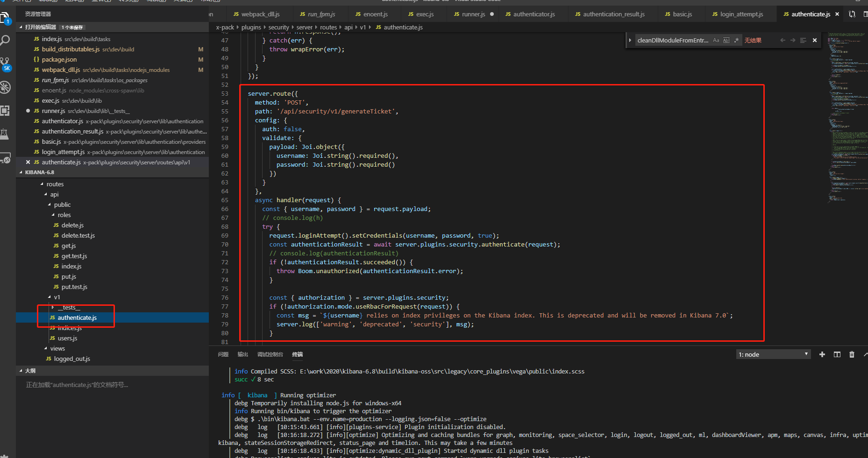Viewport: 868px width, 458px height.
Task: Click the code minimap on the right
Action: 847,117
